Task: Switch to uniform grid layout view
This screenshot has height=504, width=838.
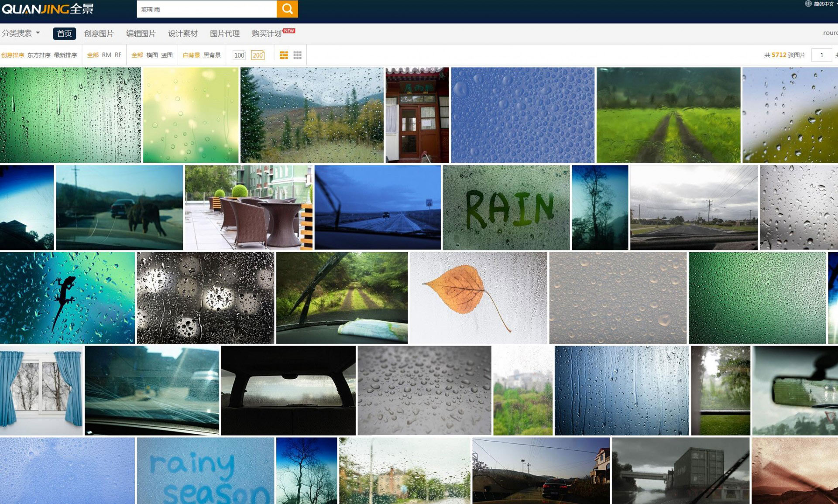Action: click(x=297, y=55)
